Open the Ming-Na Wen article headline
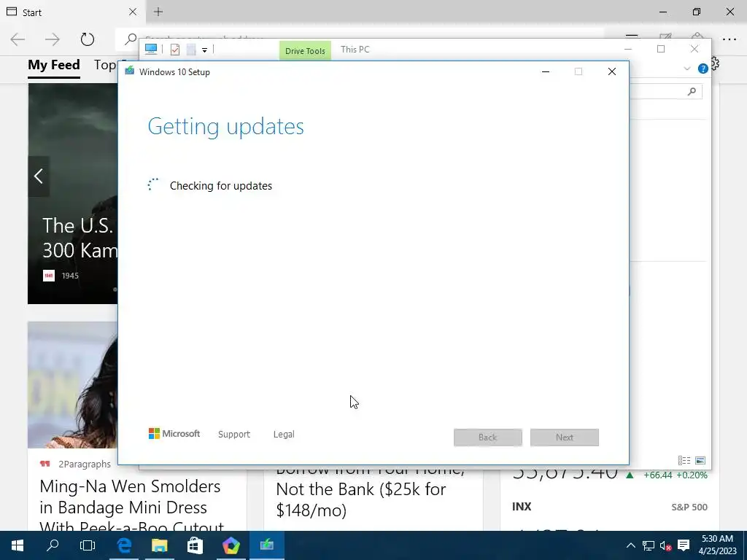This screenshot has width=747, height=560. coord(131,507)
